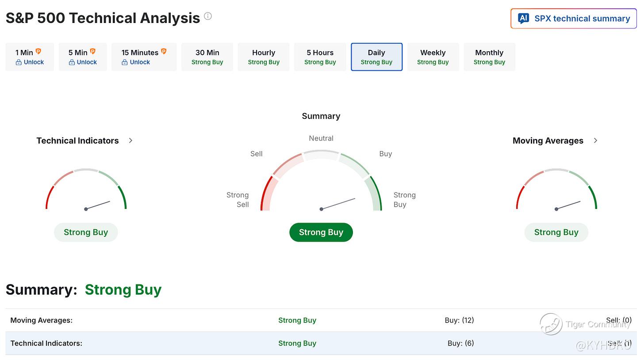
Task: Select the 15 Minutes timeframe tab
Action: pyautogui.click(x=144, y=57)
